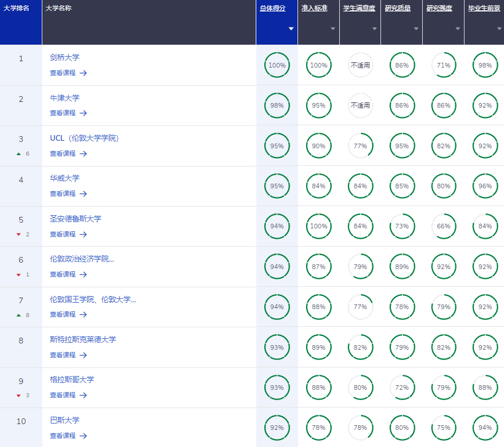Viewport: 504px width, 447px height.
Task: Click 圣安德鲁斯大学 100% 准入标准 circle
Action: 319,227
